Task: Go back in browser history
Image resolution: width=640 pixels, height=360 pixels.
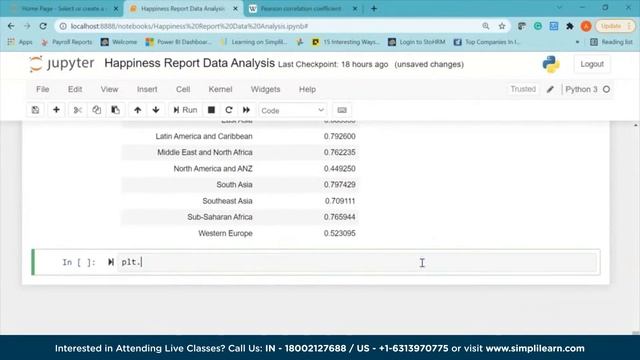Action: (x=11, y=26)
